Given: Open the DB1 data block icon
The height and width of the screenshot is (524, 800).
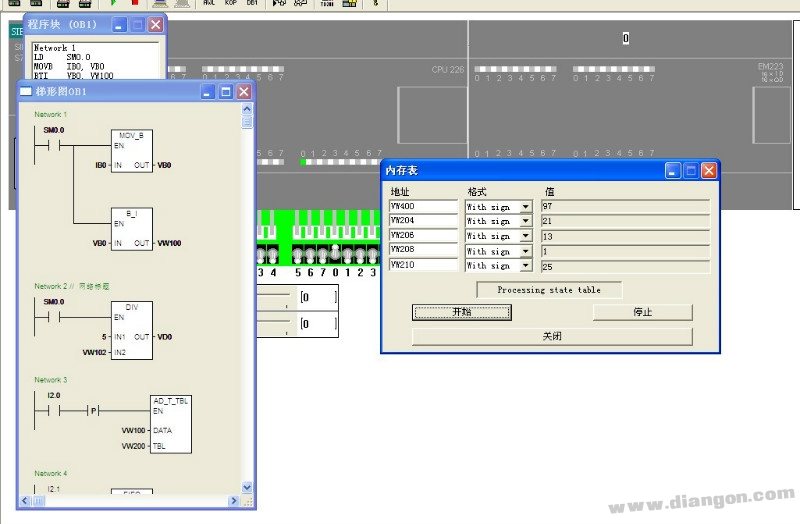Looking at the screenshot, I should 251,4.
